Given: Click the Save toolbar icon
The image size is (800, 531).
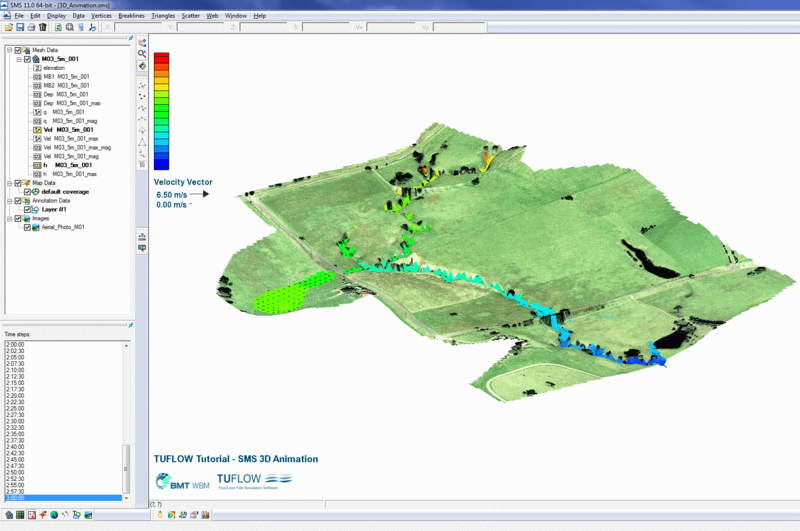Looking at the screenshot, I should point(19,27).
